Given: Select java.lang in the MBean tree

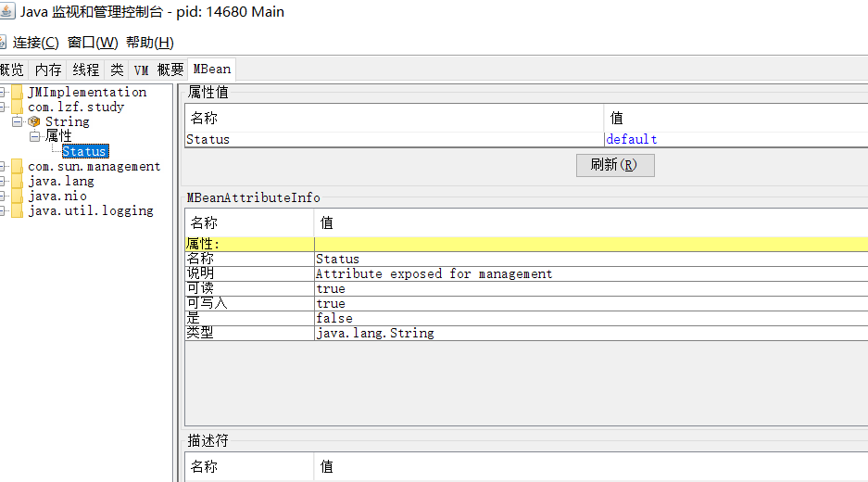Looking at the screenshot, I should (x=61, y=181).
